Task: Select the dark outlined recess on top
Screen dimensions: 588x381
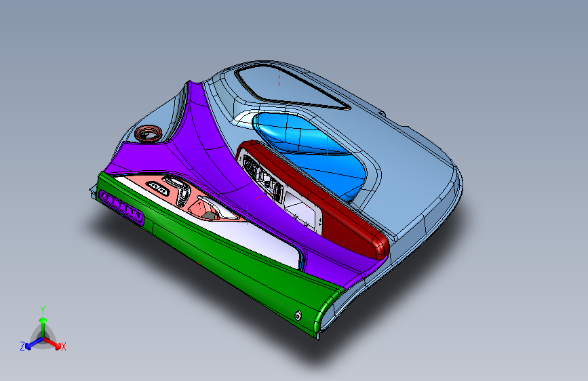Action: tap(291, 87)
